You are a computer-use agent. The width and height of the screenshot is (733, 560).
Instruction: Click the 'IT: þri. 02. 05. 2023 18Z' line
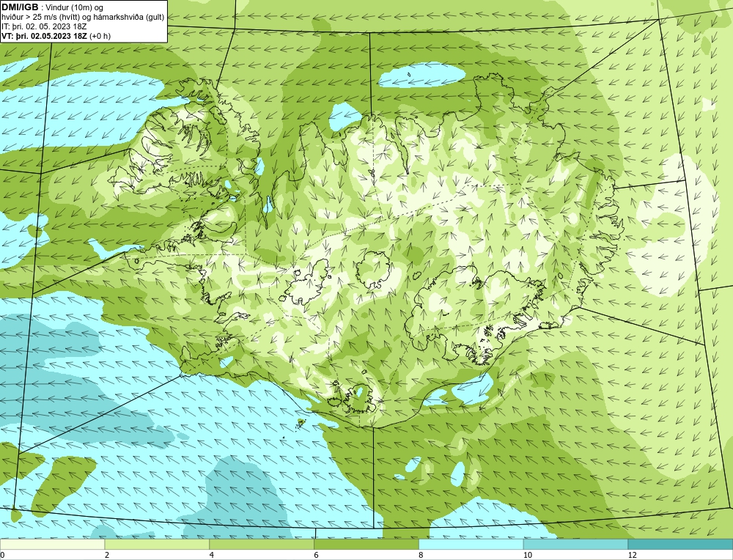[x=44, y=26]
